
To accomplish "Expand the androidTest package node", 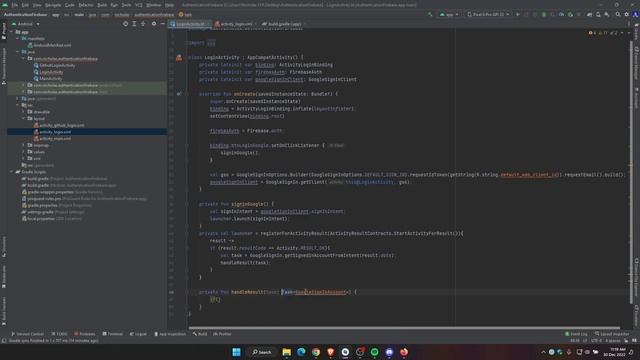I will (23, 85).
